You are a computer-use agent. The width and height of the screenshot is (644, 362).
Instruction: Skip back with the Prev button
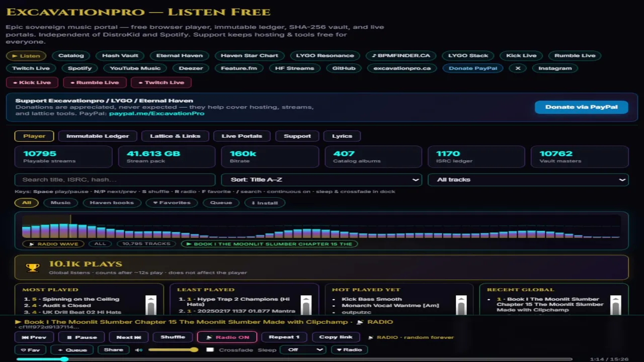tap(34, 337)
